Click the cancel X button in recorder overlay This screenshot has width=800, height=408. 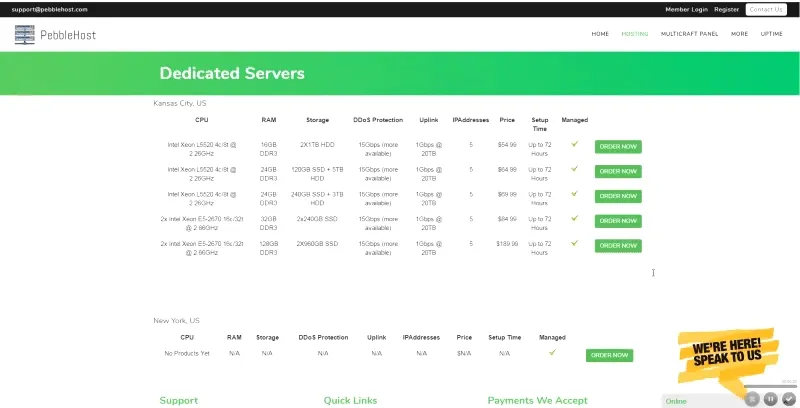[x=752, y=399]
